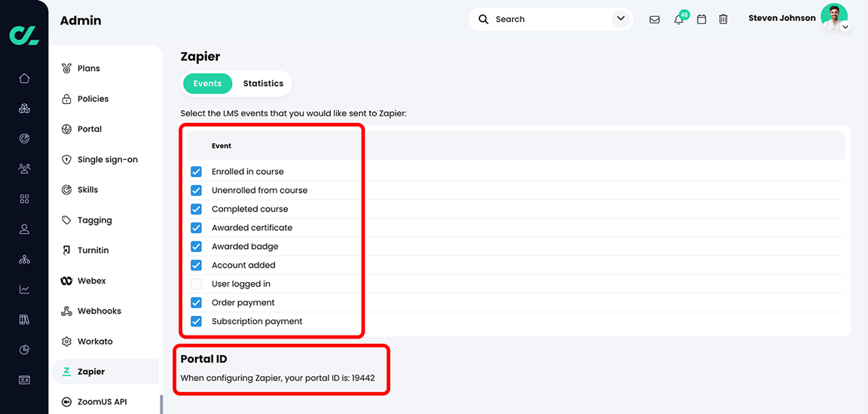The width and height of the screenshot is (868, 414).
Task: Open the line chart reports icon
Action: [24, 290]
